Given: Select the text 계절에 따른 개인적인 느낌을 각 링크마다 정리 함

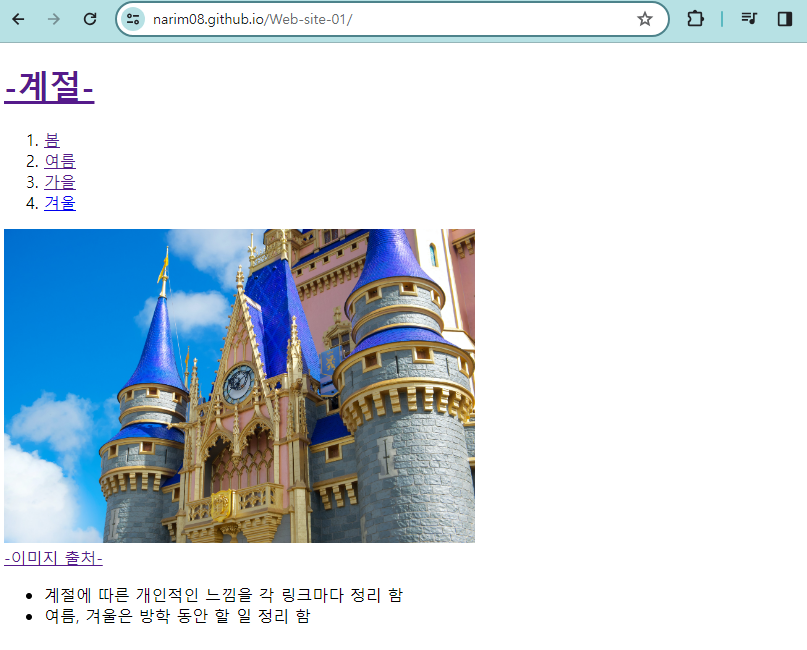Looking at the screenshot, I should pyautogui.click(x=223, y=595).
